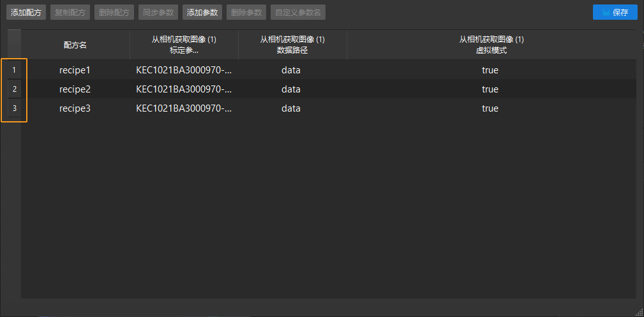
Task: Click the 添加配方 button
Action: tap(26, 12)
